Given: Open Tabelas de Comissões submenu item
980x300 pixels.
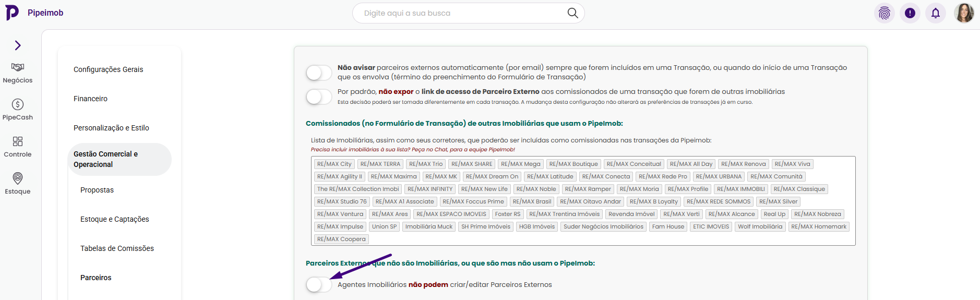Looking at the screenshot, I should pos(117,248).
